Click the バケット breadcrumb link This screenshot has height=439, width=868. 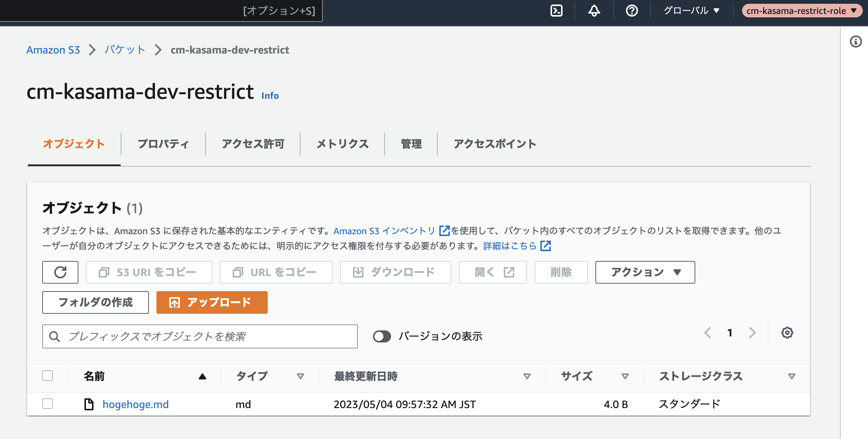(x=125, y=50)
